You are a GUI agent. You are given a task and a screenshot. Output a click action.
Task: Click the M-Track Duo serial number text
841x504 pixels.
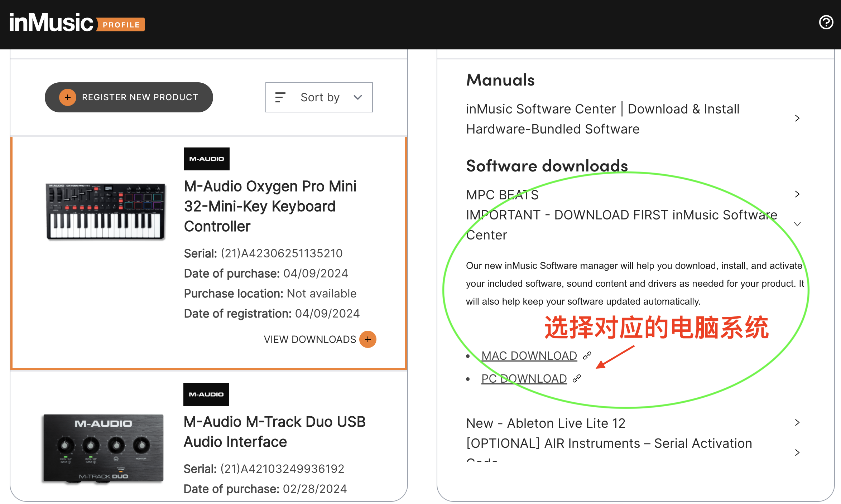[264, 469]
